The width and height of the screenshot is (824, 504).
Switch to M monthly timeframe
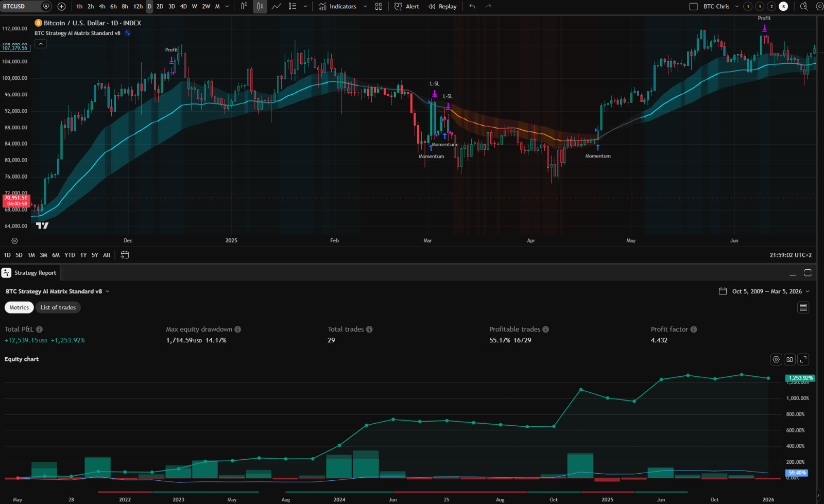[x=217, y=7]
